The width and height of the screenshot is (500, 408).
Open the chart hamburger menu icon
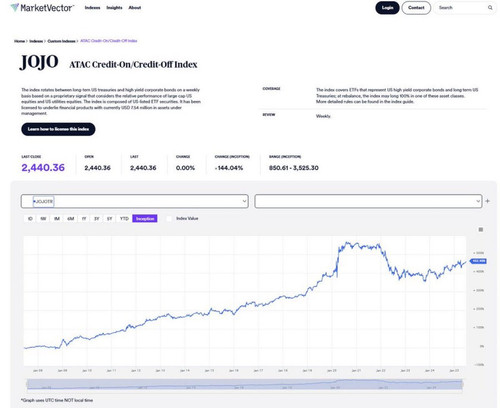coord(481,229)
